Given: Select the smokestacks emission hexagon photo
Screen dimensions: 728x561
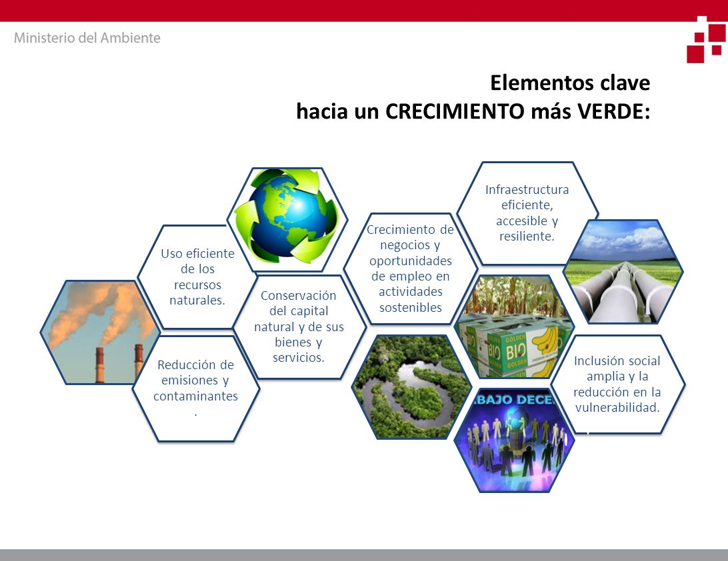Looking at the screenshot, I should 101,332.
